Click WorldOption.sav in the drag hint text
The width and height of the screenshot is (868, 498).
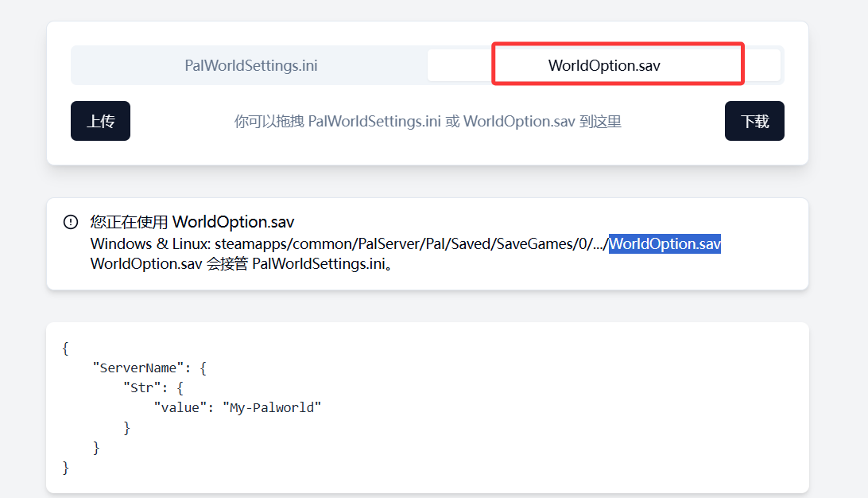pos(519,122)
